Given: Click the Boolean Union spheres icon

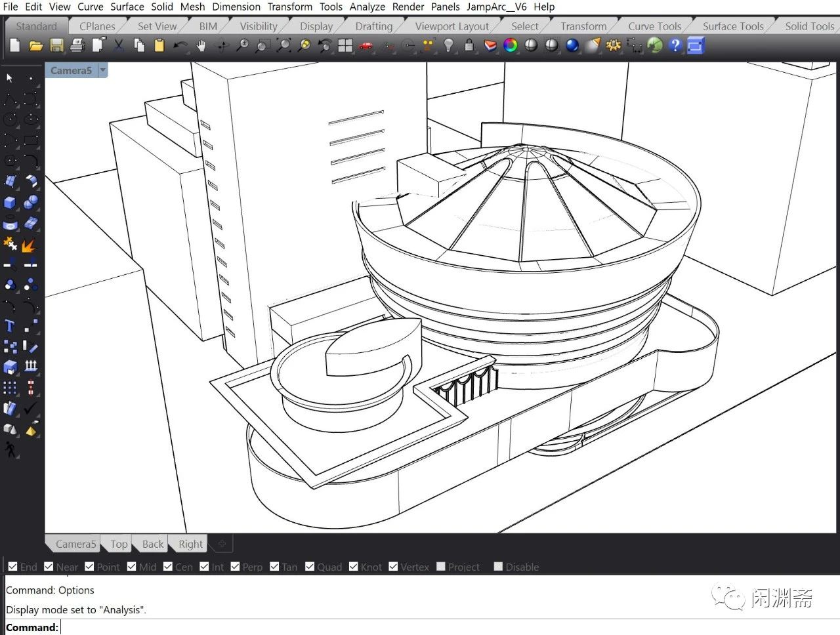Looking at the screenshot, I should (x=31, y=202).
